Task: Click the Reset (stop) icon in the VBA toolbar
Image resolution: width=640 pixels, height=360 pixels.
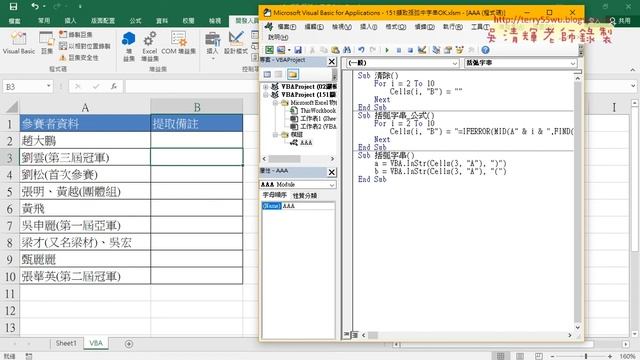Action: click(x=410, y=50)
